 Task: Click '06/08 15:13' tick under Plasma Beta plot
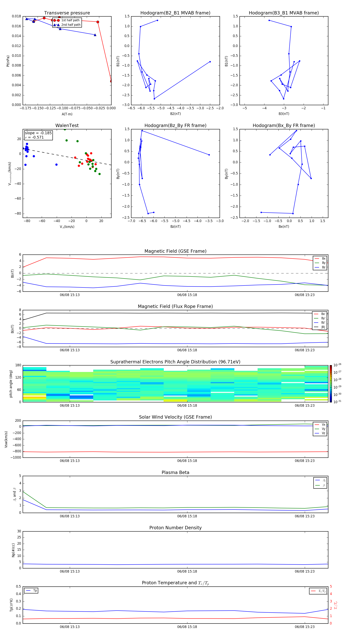click(x=70, y=516)
